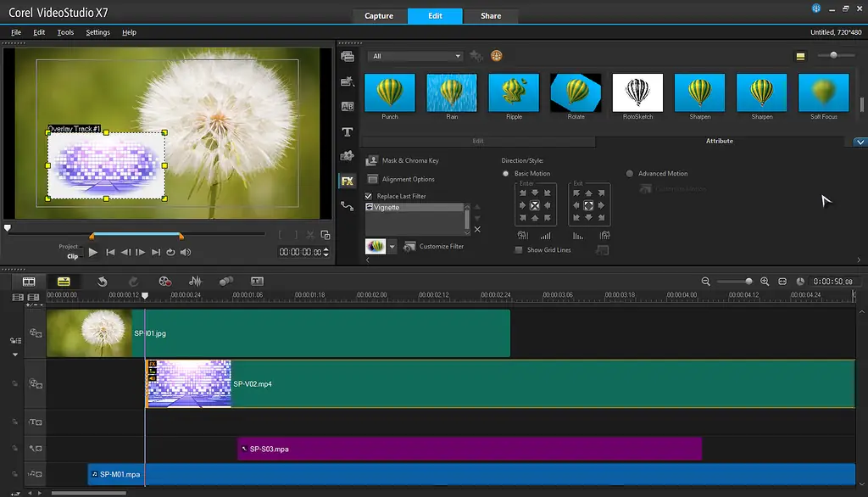Expand the filter preset dropdown arrow

(x=392, y=247)
